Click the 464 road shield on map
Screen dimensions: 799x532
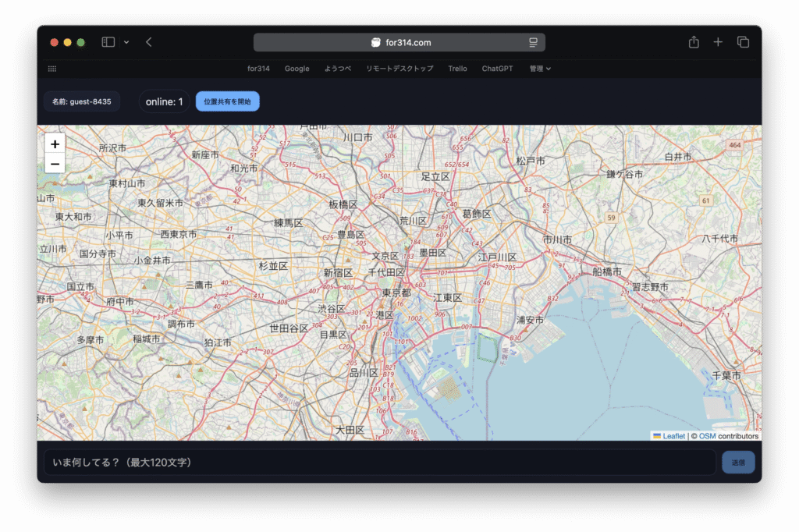[x=735, y=145]
